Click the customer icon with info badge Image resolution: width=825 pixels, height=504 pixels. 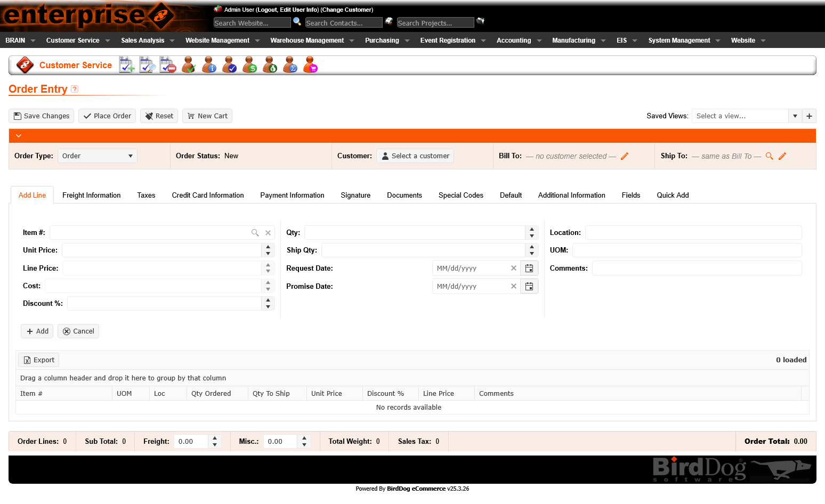[209, 65]
